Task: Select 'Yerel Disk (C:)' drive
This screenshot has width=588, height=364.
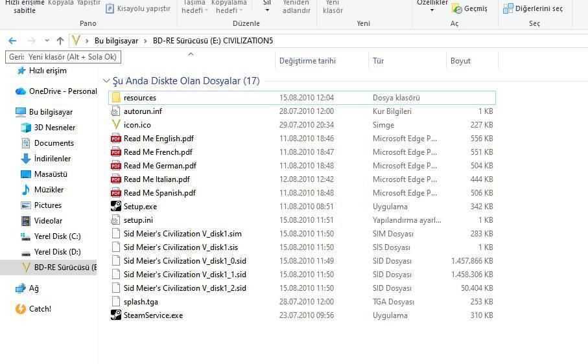Action: tap(51, 236)
